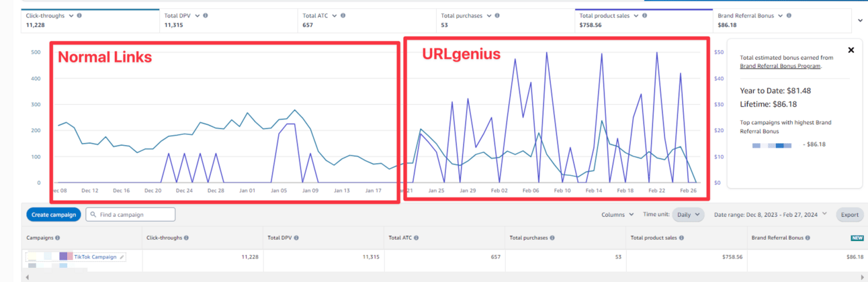Select the Brand Referral Bonus metric card

[783, 20]
